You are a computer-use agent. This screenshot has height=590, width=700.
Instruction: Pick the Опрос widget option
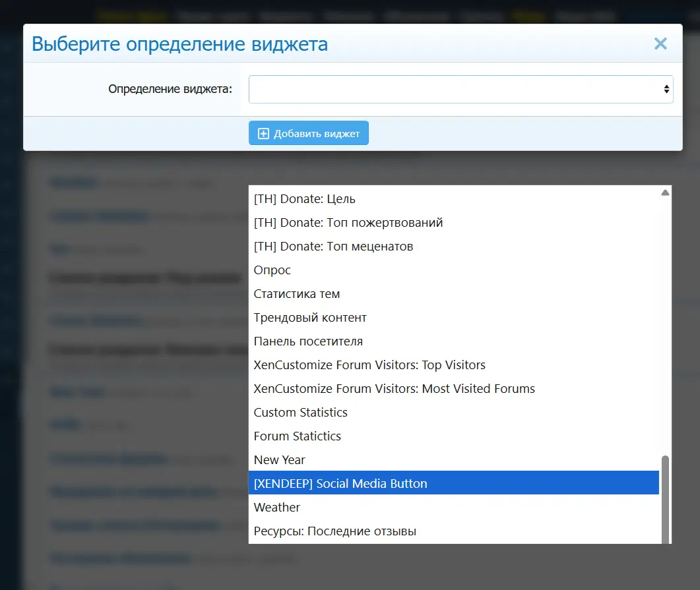point(272,270)
